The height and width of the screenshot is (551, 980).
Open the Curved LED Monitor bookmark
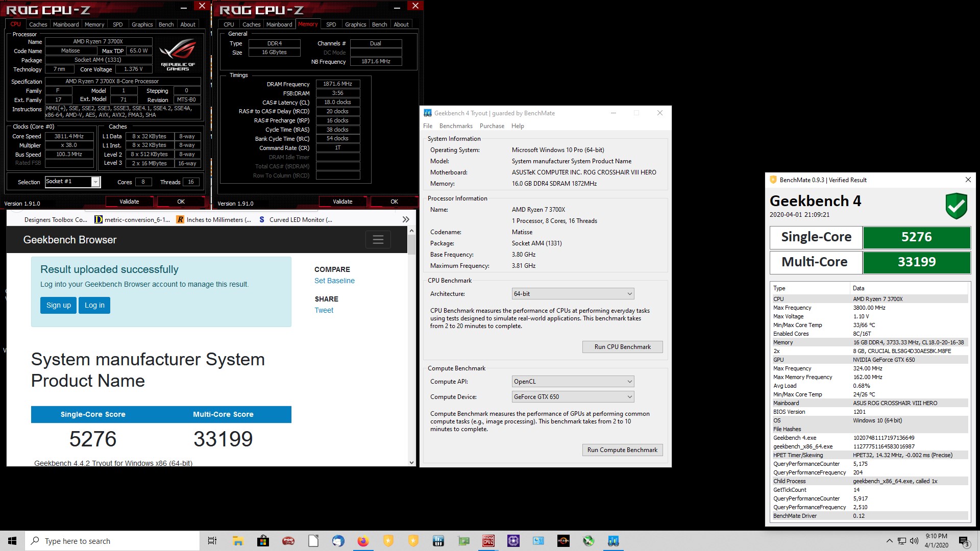296,220
